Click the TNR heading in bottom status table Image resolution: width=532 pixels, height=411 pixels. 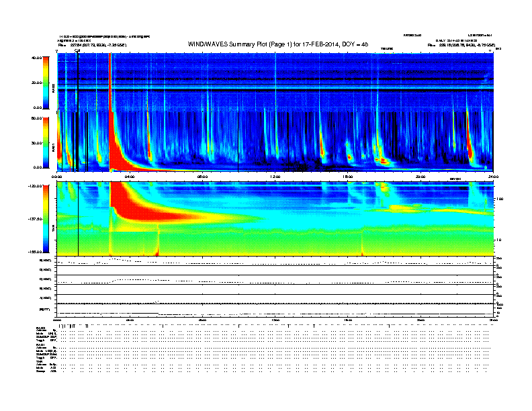tap(39, 361)
